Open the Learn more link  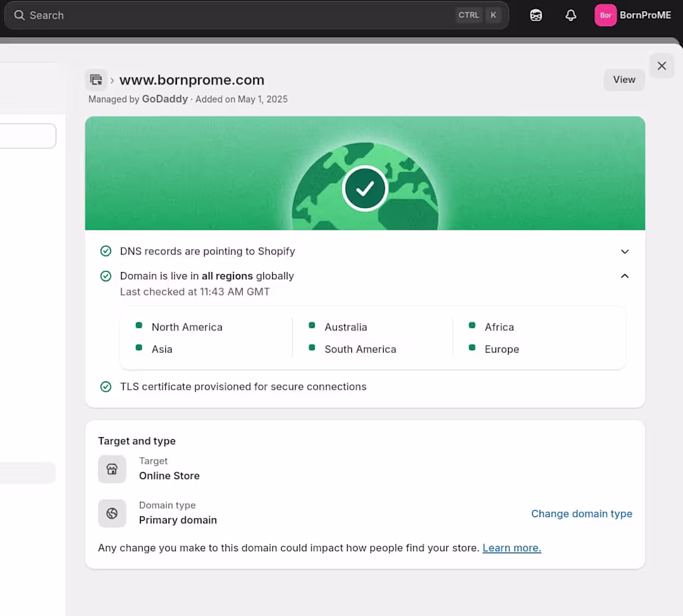[x=511, y=548]
